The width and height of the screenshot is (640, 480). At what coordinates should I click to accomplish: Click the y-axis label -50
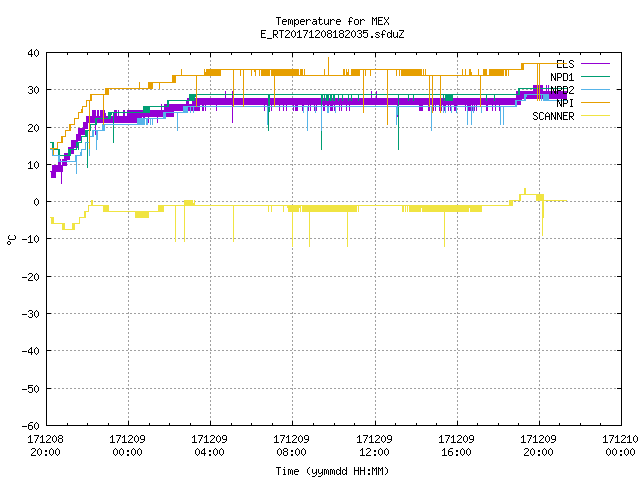(x=31, y=389)
